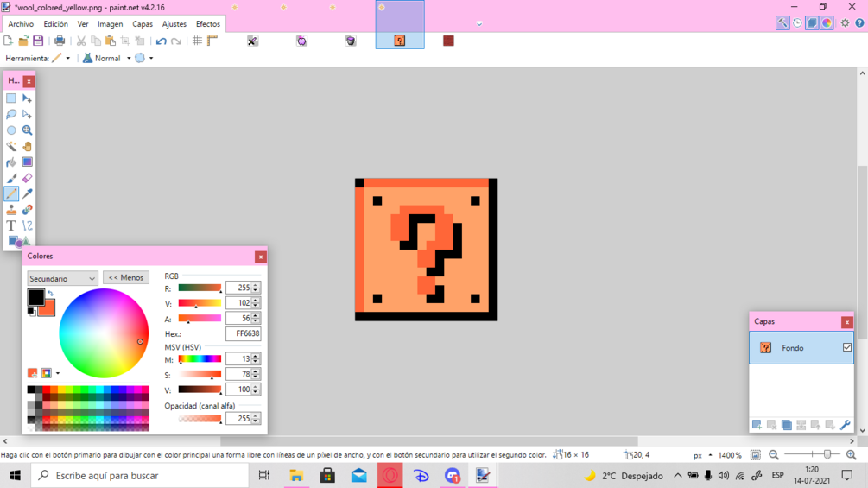Open the Ver menu

tap(83, 24)
